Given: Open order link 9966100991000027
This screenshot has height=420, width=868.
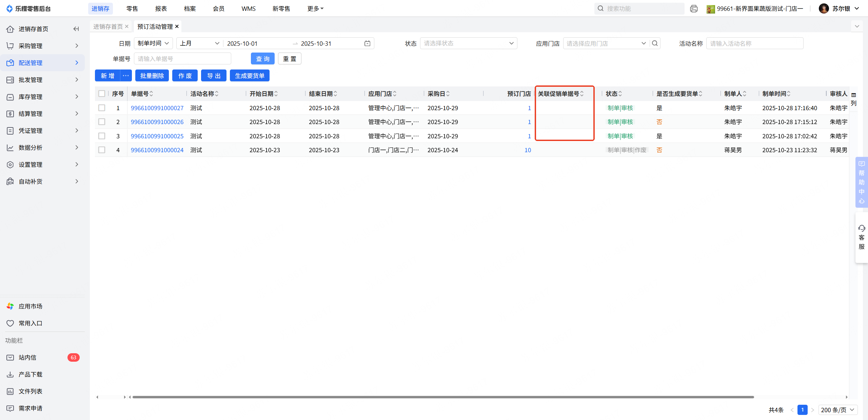Looking at the screenshot, I should (157, 108).
